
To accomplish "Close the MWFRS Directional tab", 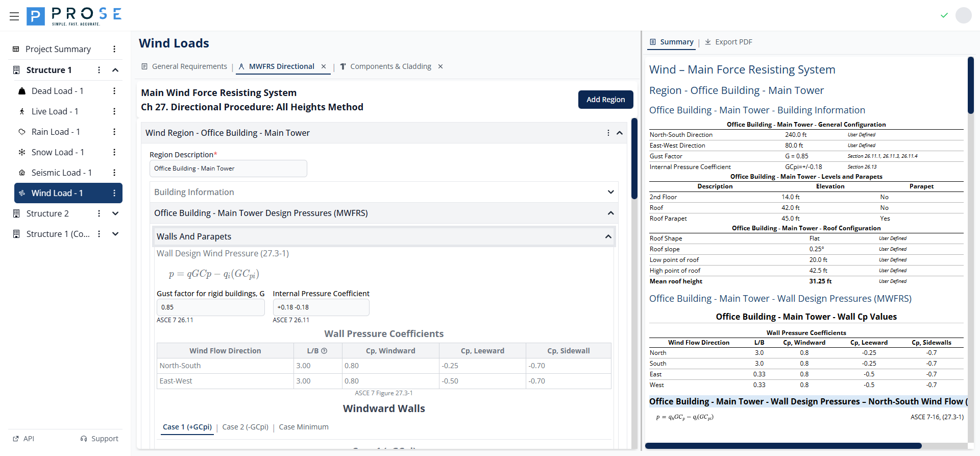I will (x=324, y=66).
